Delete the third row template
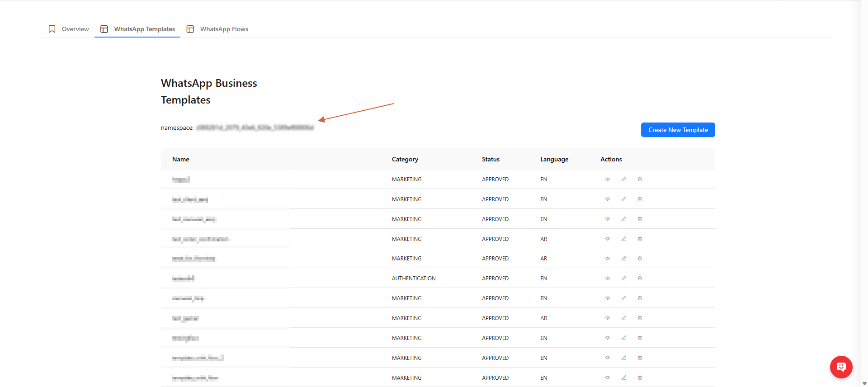This screenshot has height=387, width=868. [640, 219]
